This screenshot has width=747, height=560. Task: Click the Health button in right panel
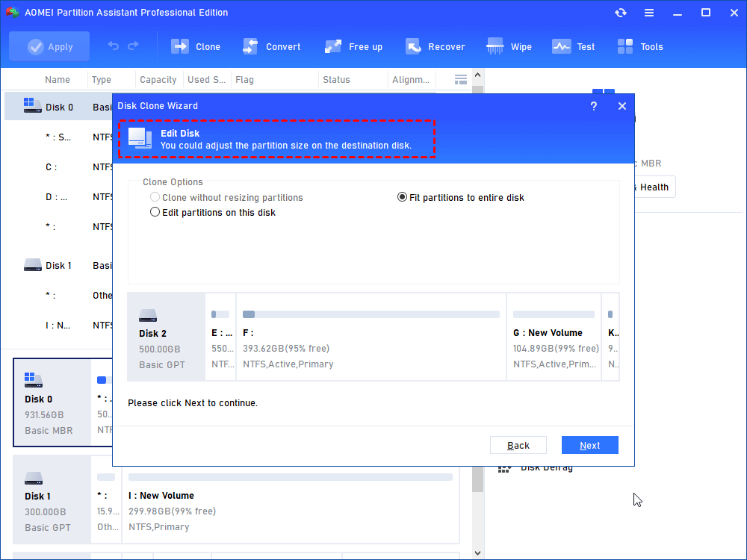click(x=654, y=187)
